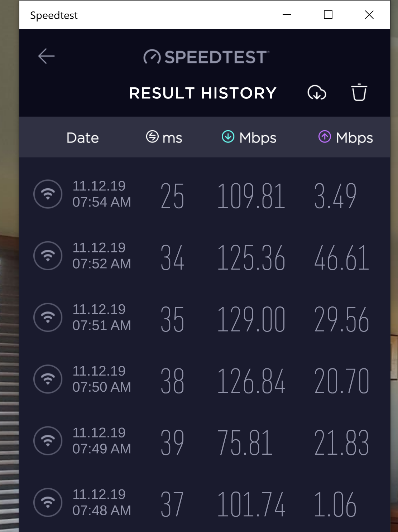Open the result with 125.36 download
This screenshot has height=532, width=398.
(x=251, y=258)
